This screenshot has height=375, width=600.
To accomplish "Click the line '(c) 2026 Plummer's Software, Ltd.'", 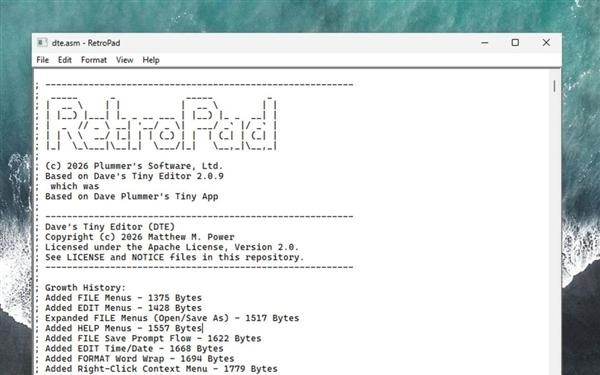I will 134,166.
